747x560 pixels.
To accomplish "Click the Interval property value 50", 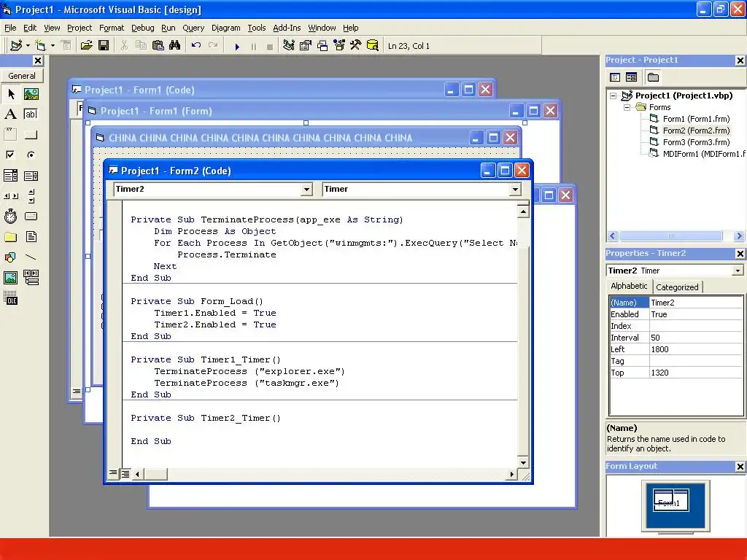I will (x=695, y=338).
